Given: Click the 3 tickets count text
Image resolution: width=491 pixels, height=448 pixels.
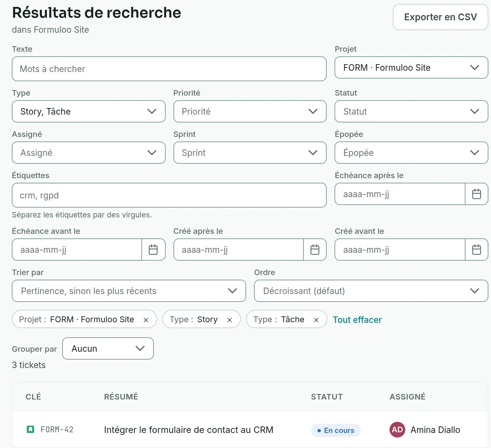Looking at the screenshot, I should pyautogui.click(x=29, y=365).
